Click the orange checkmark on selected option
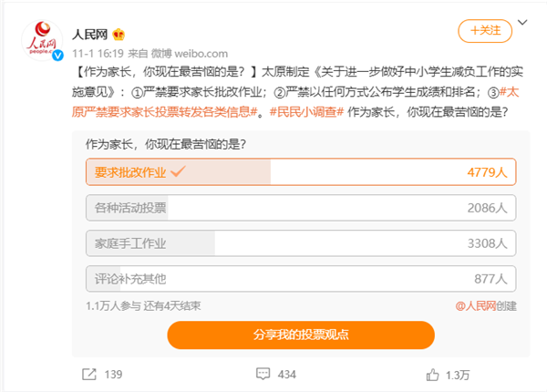 (x=178, y=170)
